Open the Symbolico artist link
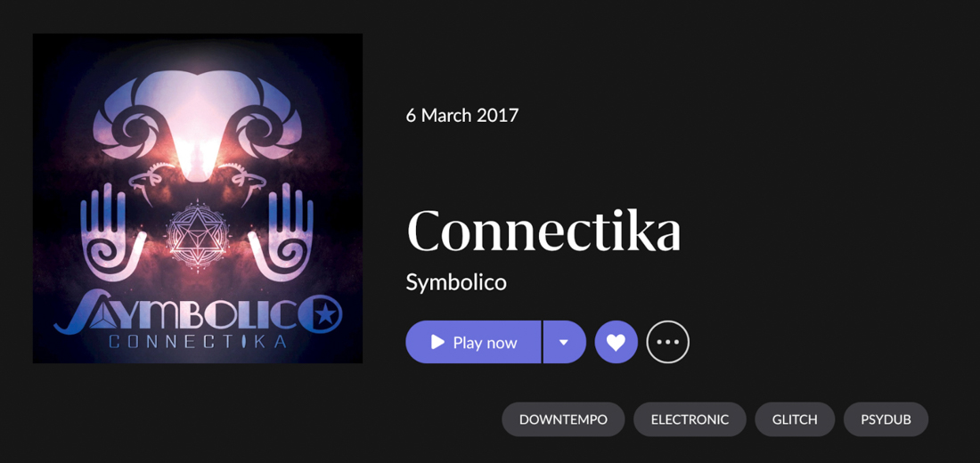Screen dimensions: 980x463 (x=456, y=282)
